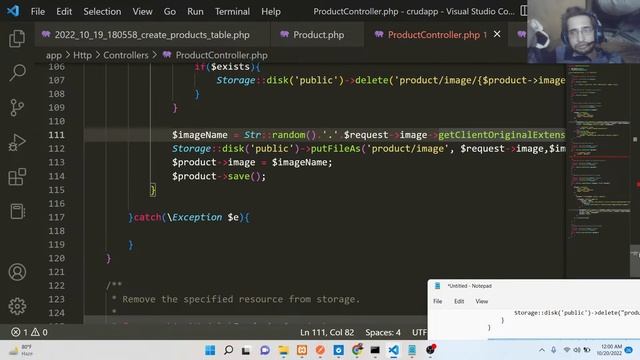Switch to Notepad on the taskbar

pos(412,350)
